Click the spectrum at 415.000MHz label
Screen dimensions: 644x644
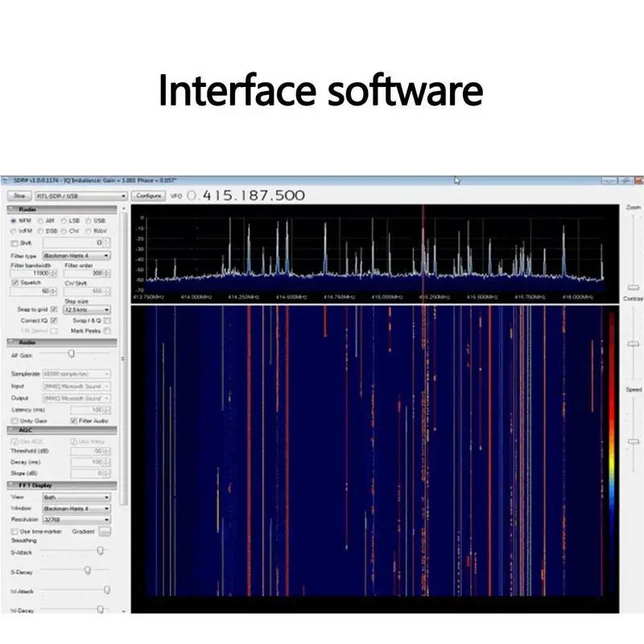click(387, 296)
